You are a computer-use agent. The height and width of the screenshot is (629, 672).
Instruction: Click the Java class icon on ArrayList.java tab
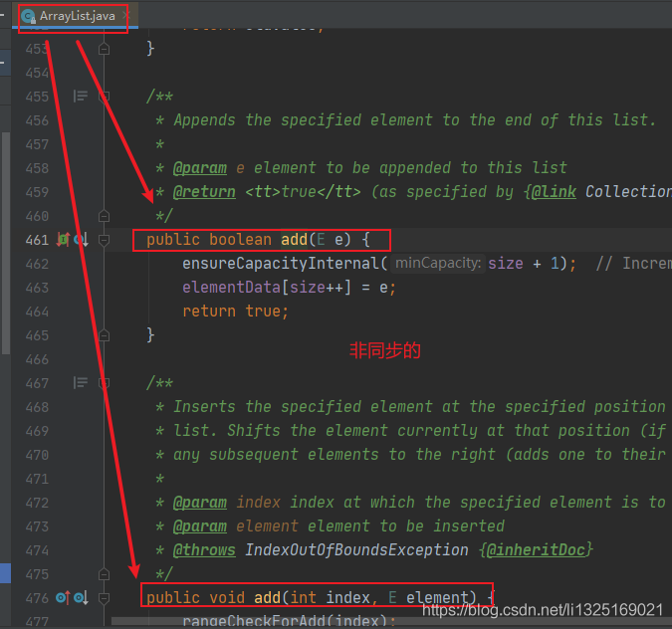[x=28, y=16]
